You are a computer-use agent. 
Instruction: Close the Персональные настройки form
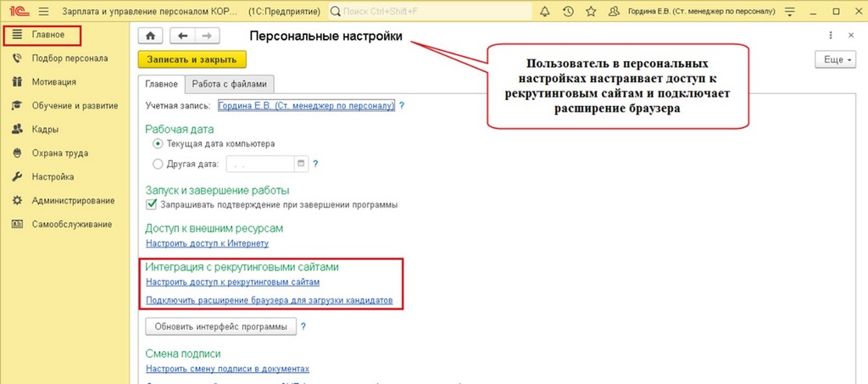click(851, 35)
